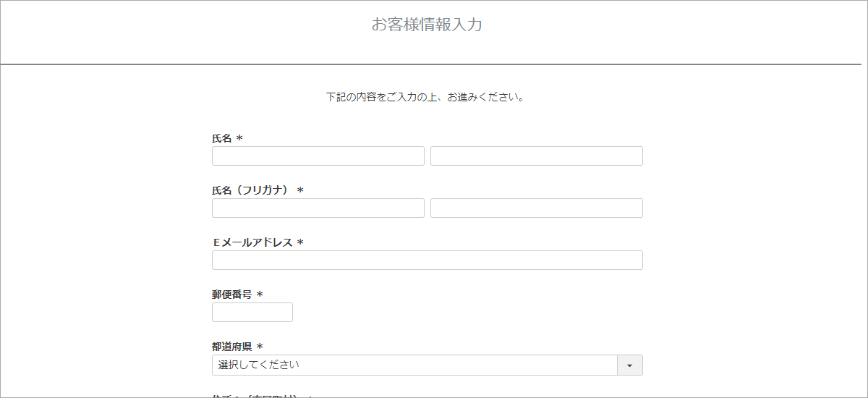This screenshot has width=868, height=398.
Task: Focus the Eメールアドレス input field
Action: point(427,261)
